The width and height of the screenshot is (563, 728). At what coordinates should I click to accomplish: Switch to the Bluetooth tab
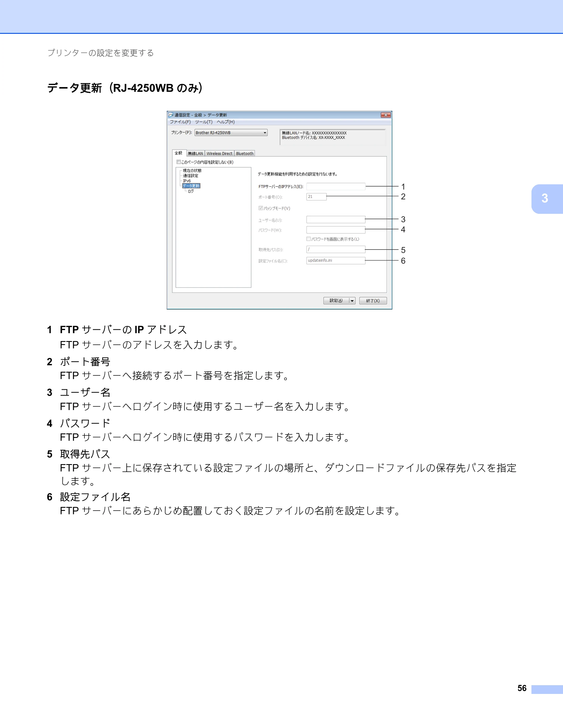[x=245, y=153]
